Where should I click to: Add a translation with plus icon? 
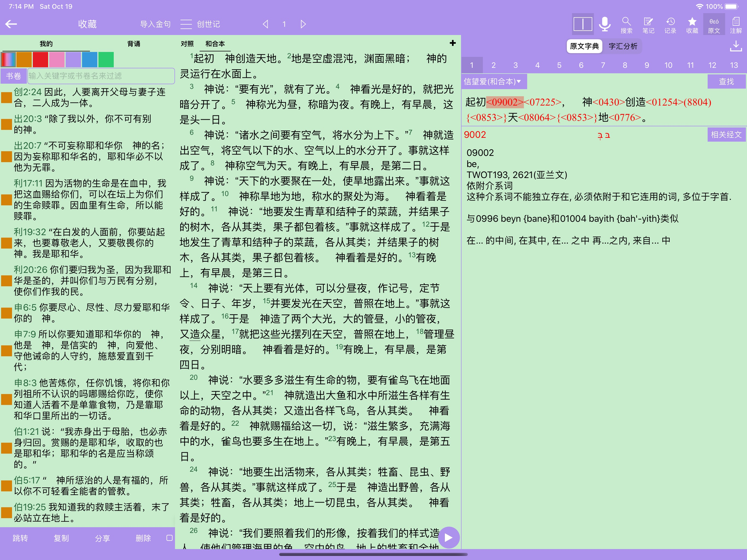click(453, 43)
